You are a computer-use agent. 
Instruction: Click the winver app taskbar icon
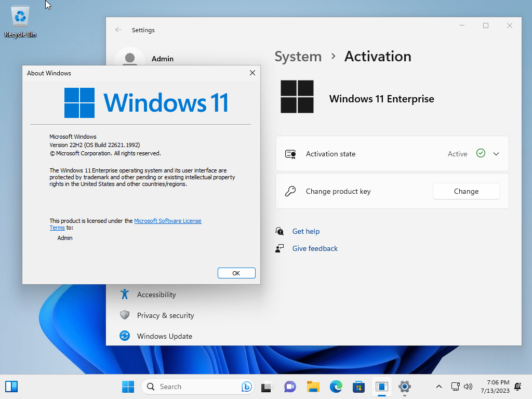[382, 387]
